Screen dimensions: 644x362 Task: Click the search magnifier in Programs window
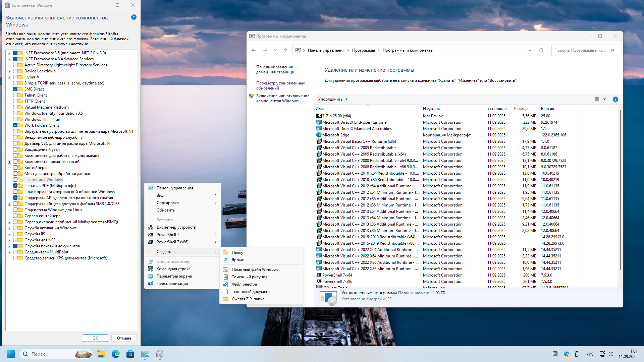(612, 50)
